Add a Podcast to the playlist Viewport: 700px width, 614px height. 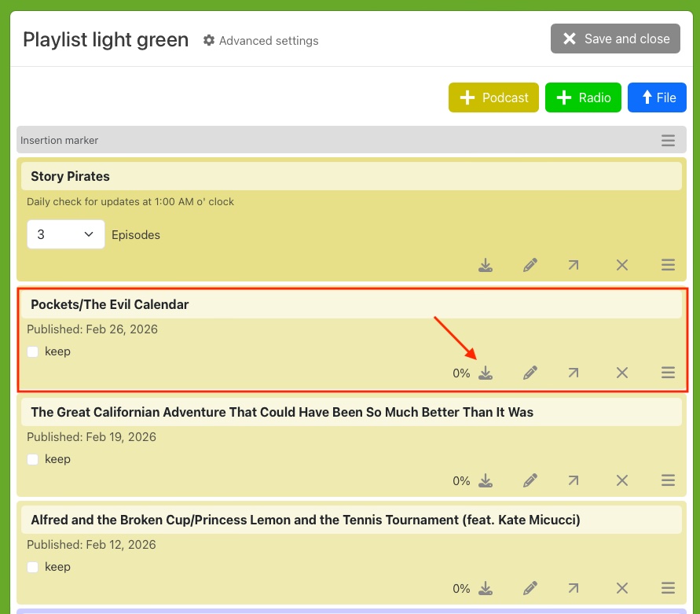tap(493, 97)
